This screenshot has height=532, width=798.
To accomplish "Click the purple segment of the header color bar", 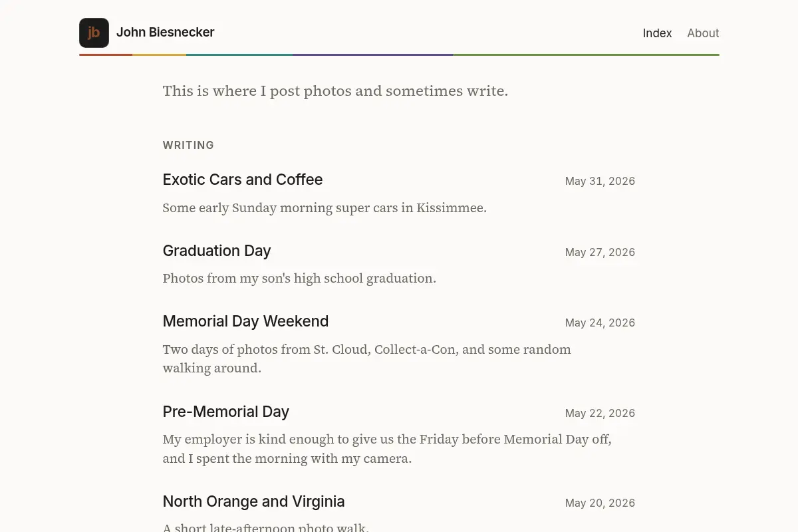I will click(x=372, y=55).
